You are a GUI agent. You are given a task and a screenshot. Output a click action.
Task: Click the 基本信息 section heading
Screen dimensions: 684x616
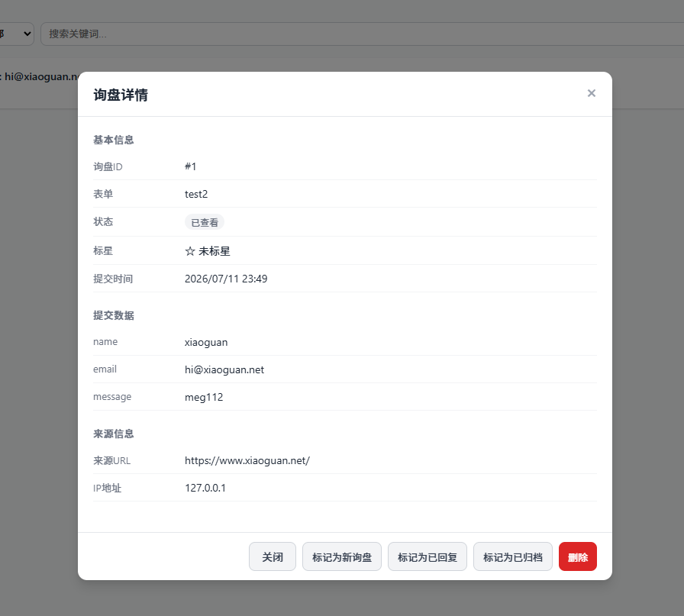(114, 140)
